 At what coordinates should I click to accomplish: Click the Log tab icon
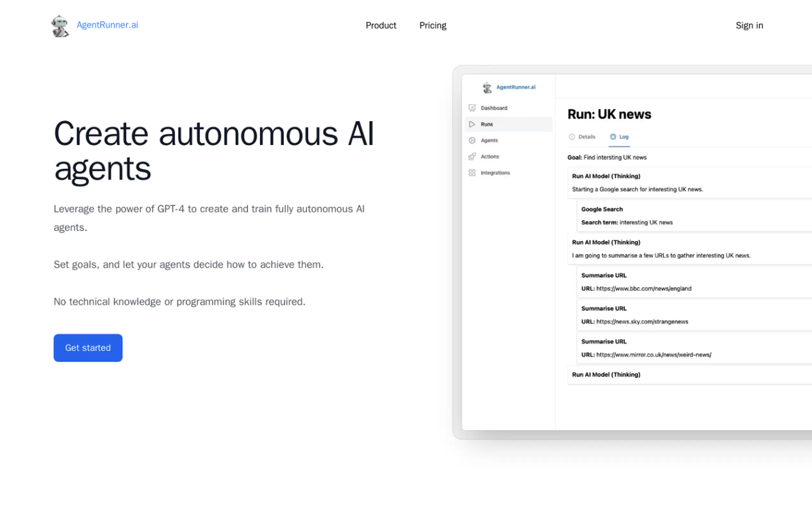[613, 137]
